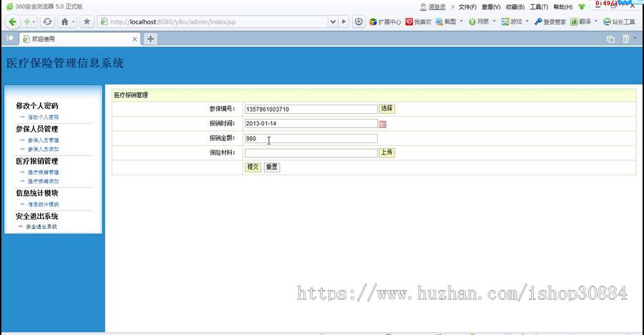The image size is (644, 335).
Task: Open 登录管家 login manager
Action: point(550,21)
